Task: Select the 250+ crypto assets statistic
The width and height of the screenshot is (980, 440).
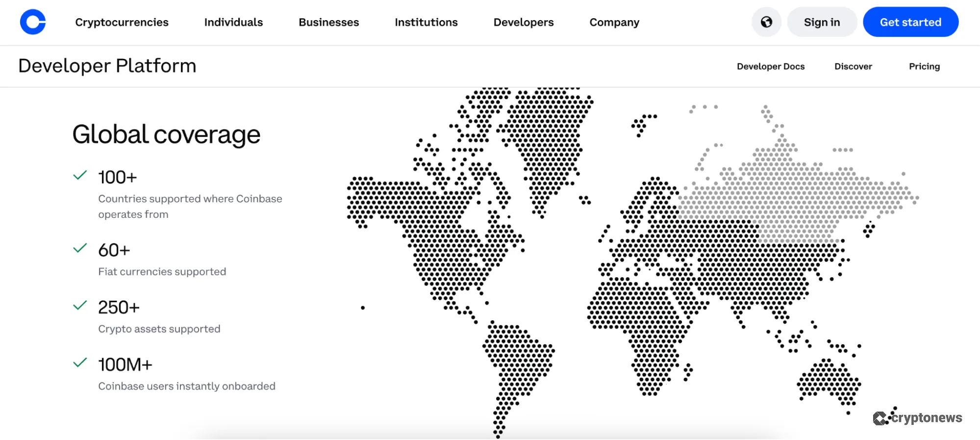Action: tap(119, 308)
